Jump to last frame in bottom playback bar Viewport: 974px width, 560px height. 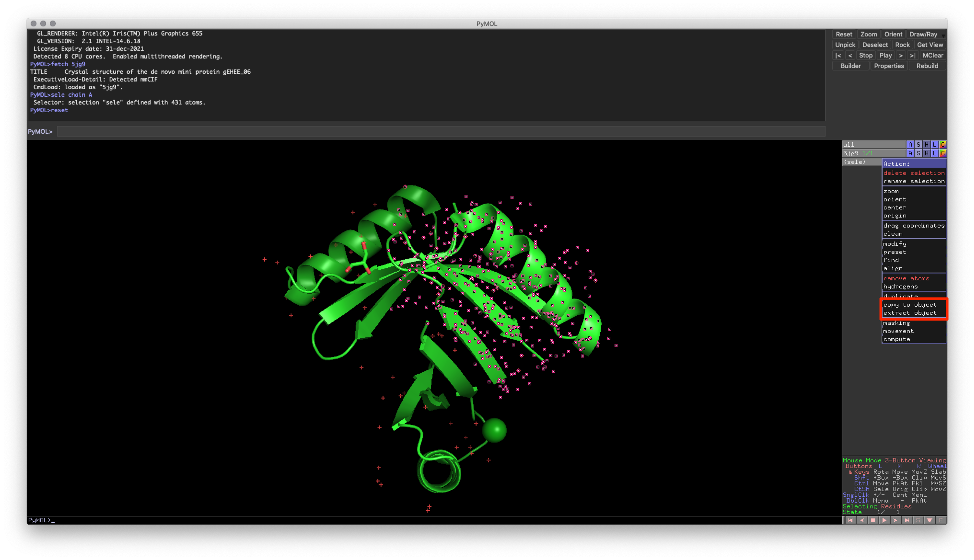907,520
